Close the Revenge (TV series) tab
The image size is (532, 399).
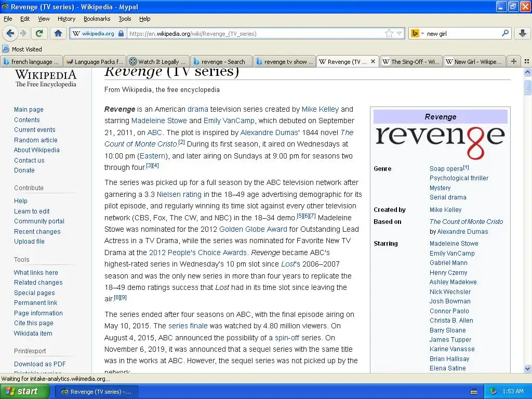tap(373, 61)
